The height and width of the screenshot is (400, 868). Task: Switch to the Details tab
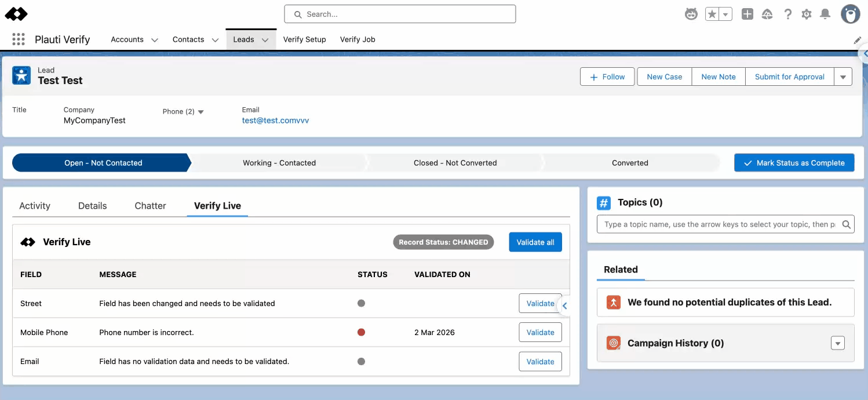[x=93, y=206]
